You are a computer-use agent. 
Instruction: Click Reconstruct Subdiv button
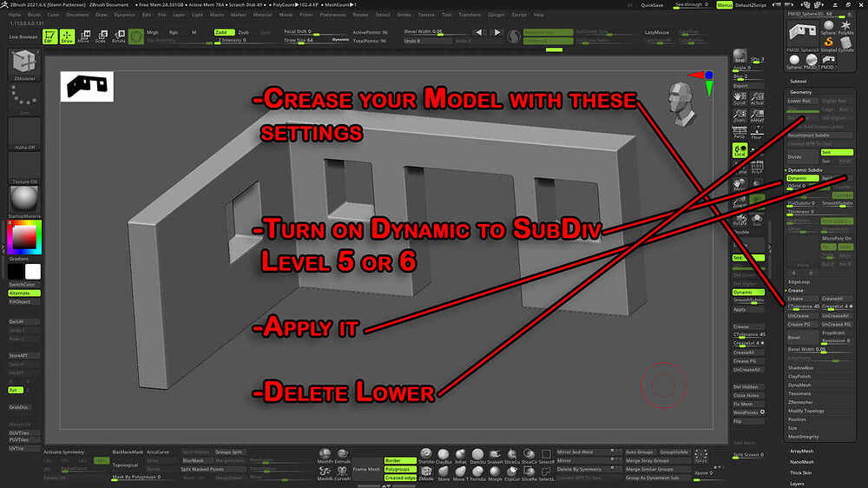pyautogui.click(x=820, y=135)
